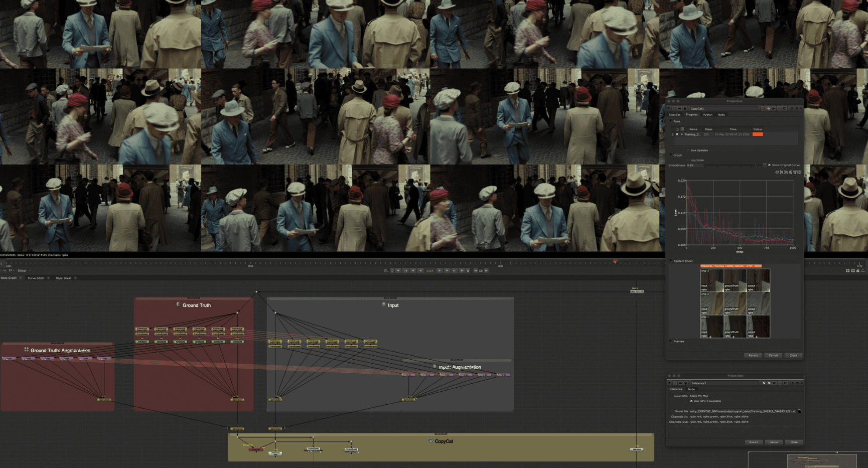Open the Node tab in CopyCat1 properties
Screen dimensions: 868x468
(x=721, y=115)
